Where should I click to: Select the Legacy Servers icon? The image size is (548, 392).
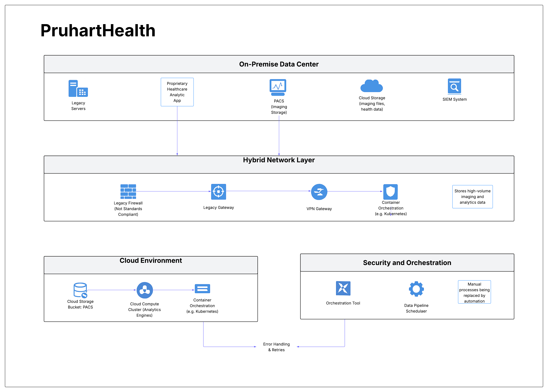[x=78, y=88]
